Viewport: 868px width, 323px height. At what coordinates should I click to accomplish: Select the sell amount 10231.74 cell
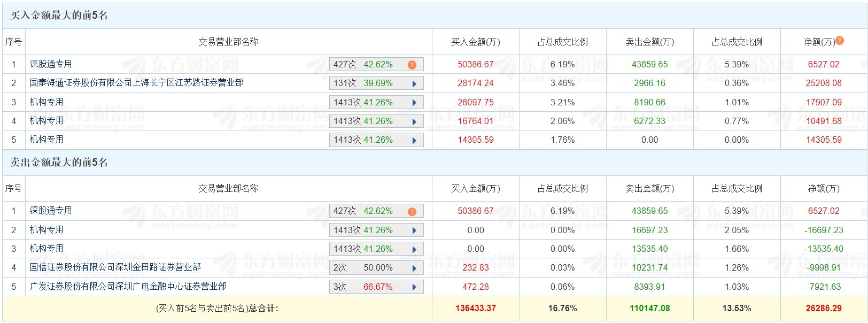650,267
